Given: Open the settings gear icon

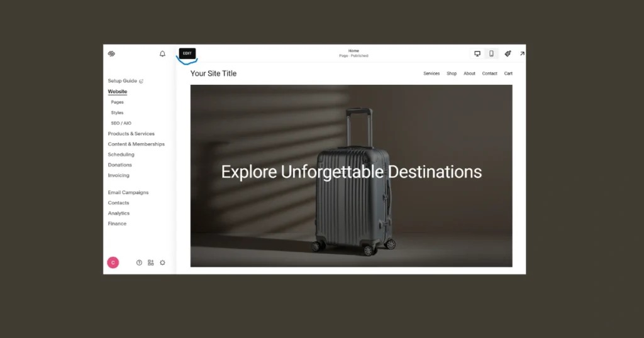Looking at the screenshot, I should click(x=163, y=263).
